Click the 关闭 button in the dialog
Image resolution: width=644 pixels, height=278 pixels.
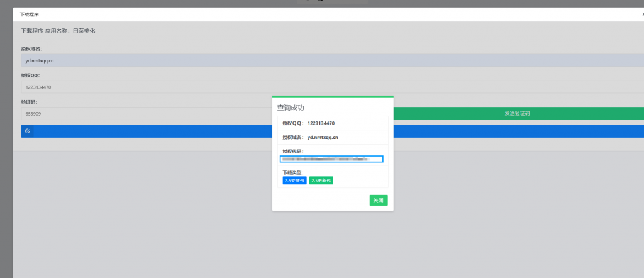[x=378, y=200]
